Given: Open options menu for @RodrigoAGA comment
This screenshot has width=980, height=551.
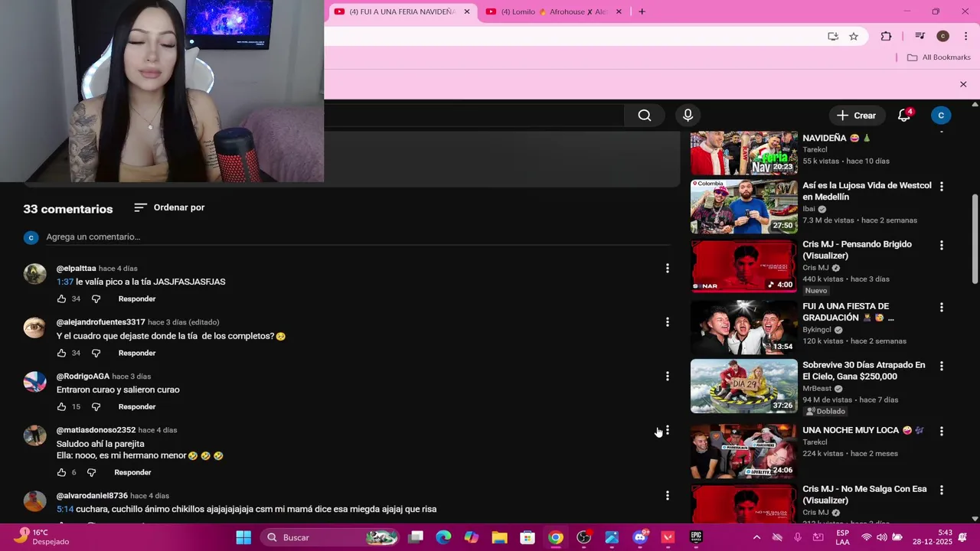Looking at the screenshot, I should tap(667, 377).
